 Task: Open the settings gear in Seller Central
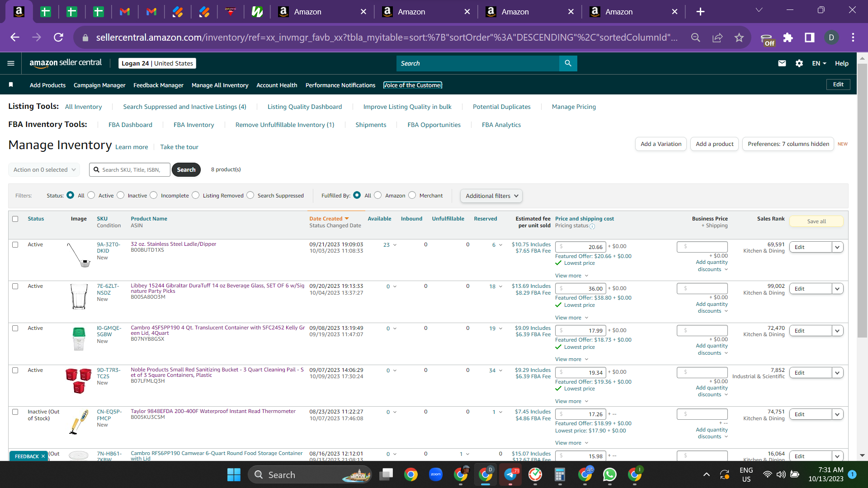799,63
